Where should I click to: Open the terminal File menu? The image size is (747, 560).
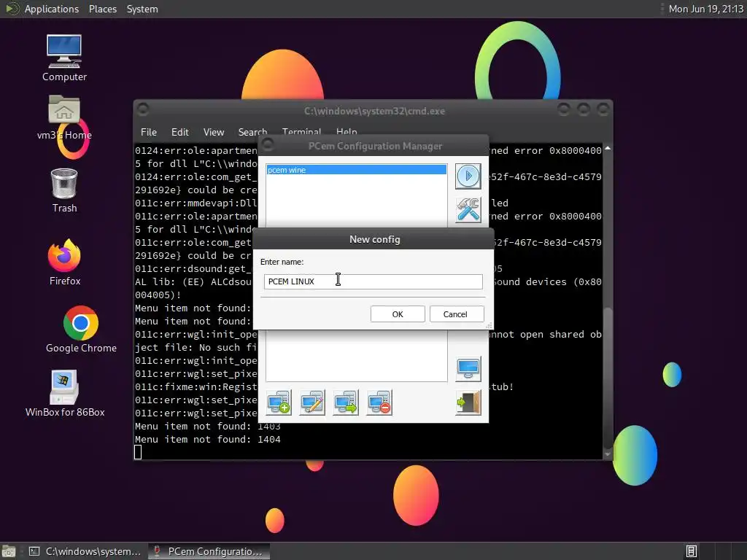point(149,132)
